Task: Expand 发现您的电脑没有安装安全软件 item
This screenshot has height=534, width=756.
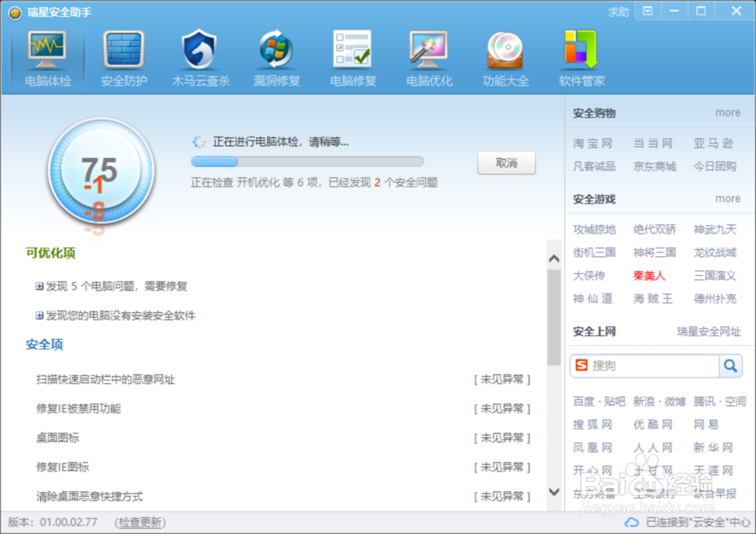Action: [x=39, y=316]
